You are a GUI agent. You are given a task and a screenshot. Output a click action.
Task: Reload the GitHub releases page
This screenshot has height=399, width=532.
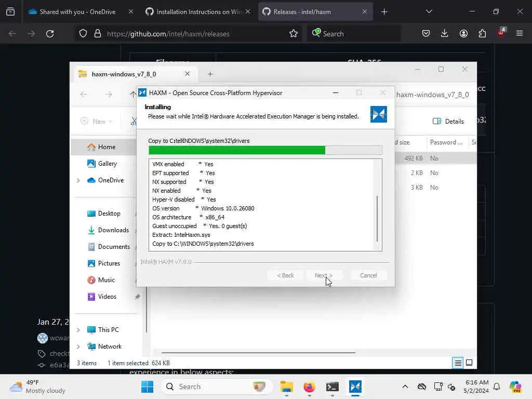pyautogui.click(x=50, y=34)
